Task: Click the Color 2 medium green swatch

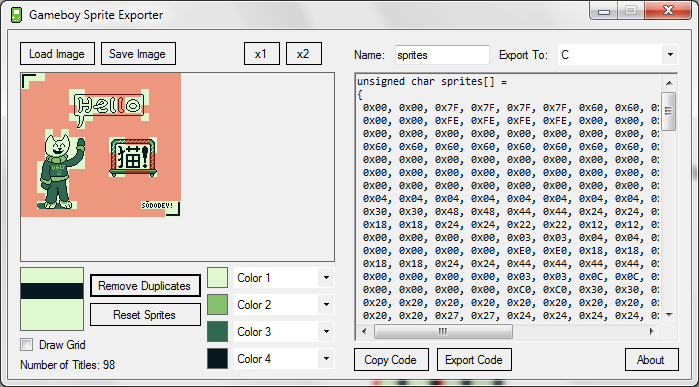Action: (x=218, y=305)
